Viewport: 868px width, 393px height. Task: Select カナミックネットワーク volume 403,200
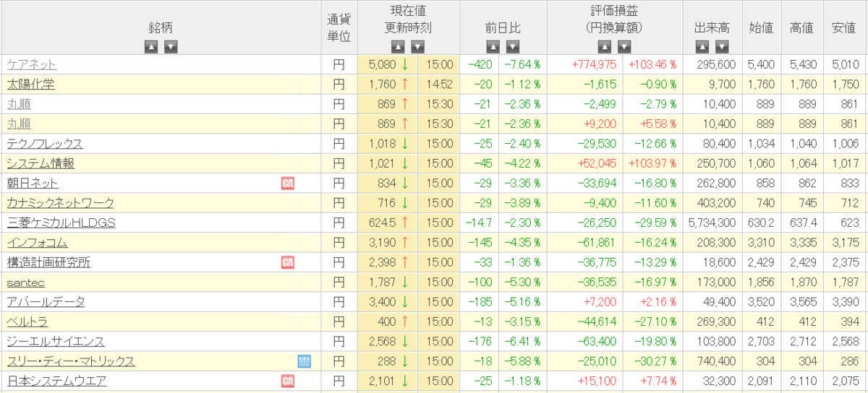tap(715, 203)
